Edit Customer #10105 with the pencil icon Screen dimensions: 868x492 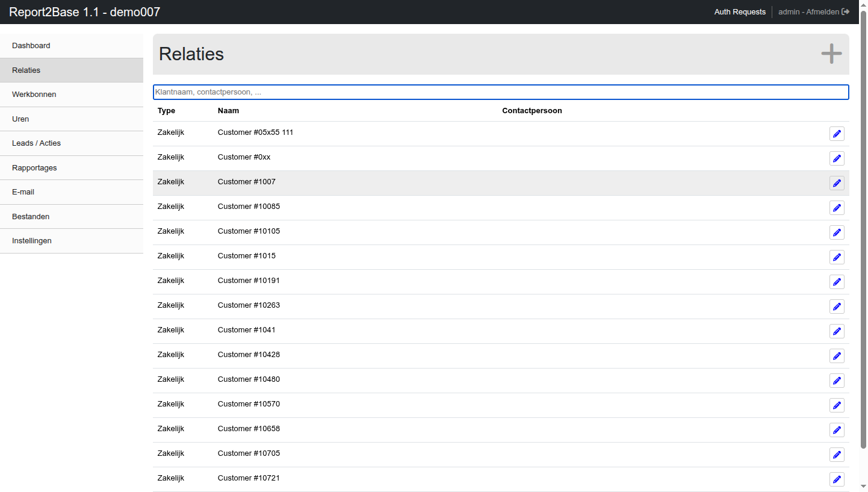pyautogui.click(x=837, y=232)
